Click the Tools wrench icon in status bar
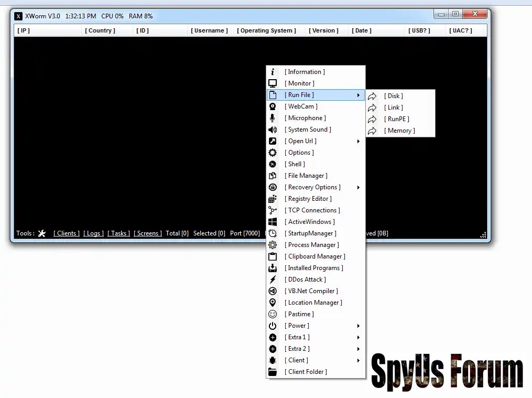 (x=42, y=233)
